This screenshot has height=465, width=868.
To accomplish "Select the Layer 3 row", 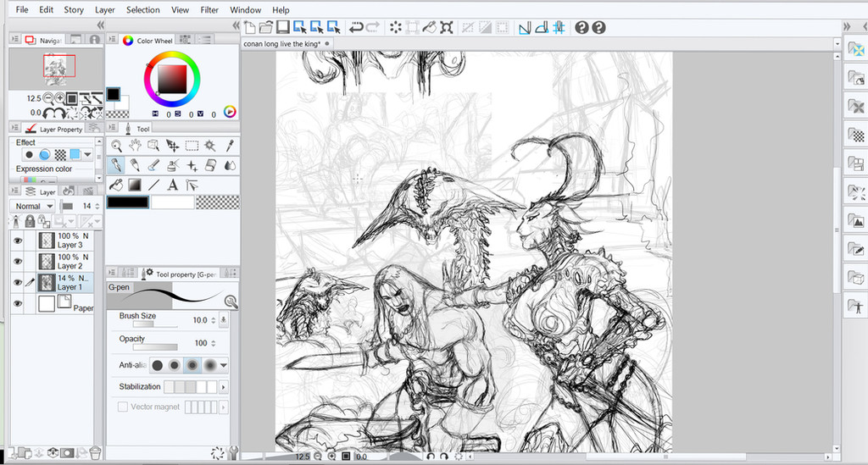I will pyautogui.click(x=59, y=241).
